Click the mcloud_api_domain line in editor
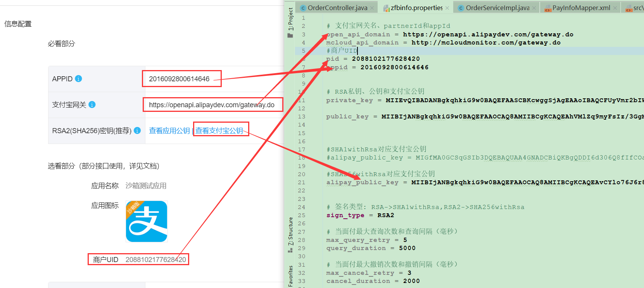Viewport: 644px width, 288px height. (443, 43)
